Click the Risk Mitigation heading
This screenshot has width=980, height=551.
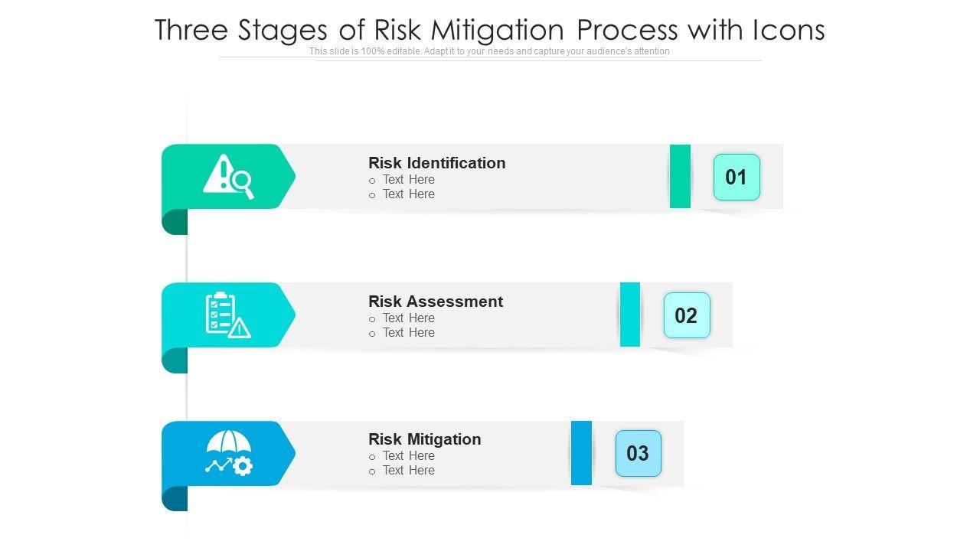tap(425, 439)
